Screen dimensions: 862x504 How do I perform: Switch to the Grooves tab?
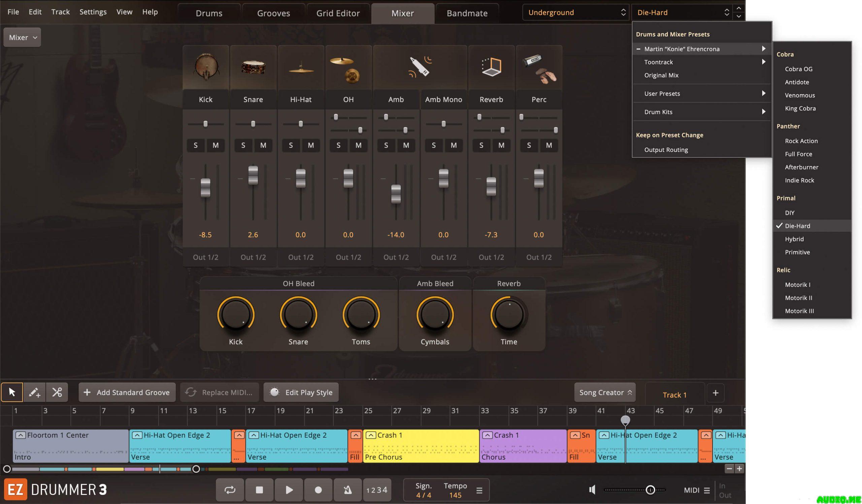(273, 13)
